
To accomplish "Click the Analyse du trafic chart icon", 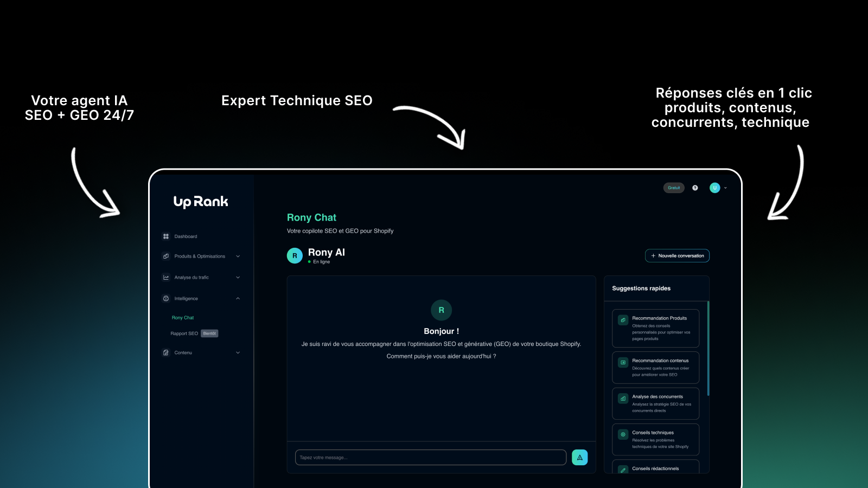I will pyautogui.click(x=166, y=277).
